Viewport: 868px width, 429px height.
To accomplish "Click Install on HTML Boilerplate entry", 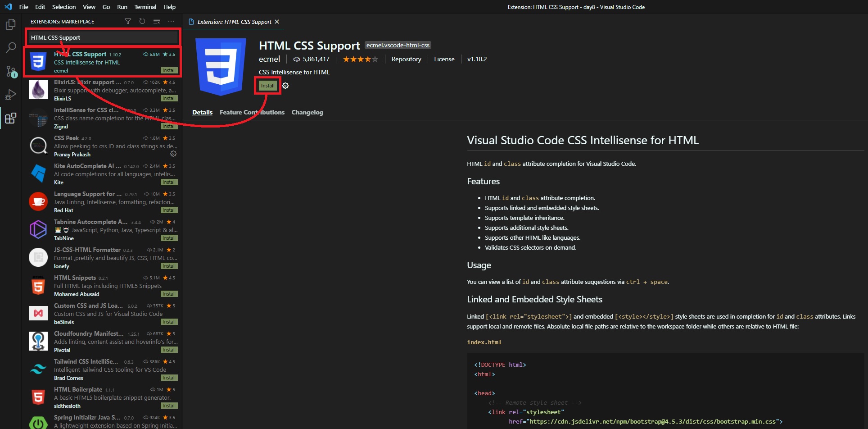I will [169, 406].
